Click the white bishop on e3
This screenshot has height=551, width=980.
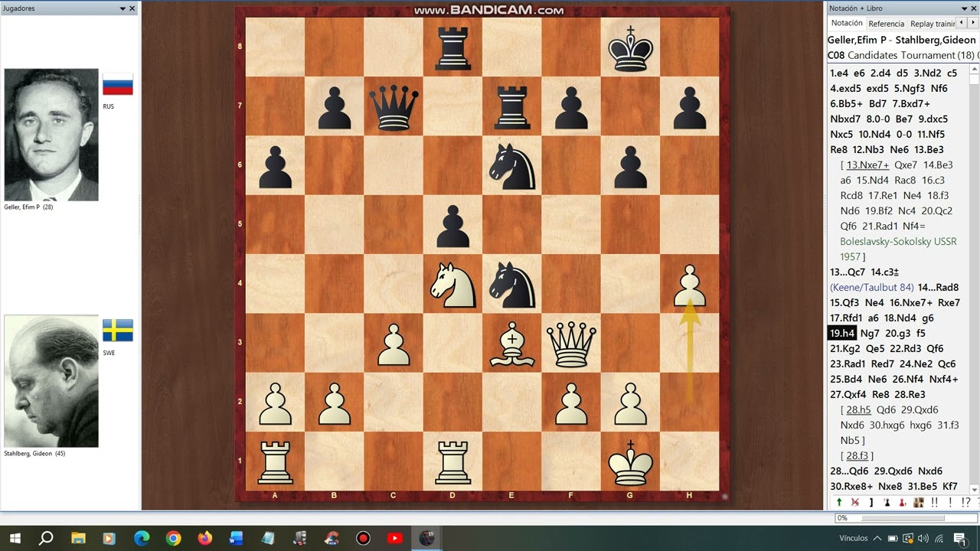coord(512,343)
